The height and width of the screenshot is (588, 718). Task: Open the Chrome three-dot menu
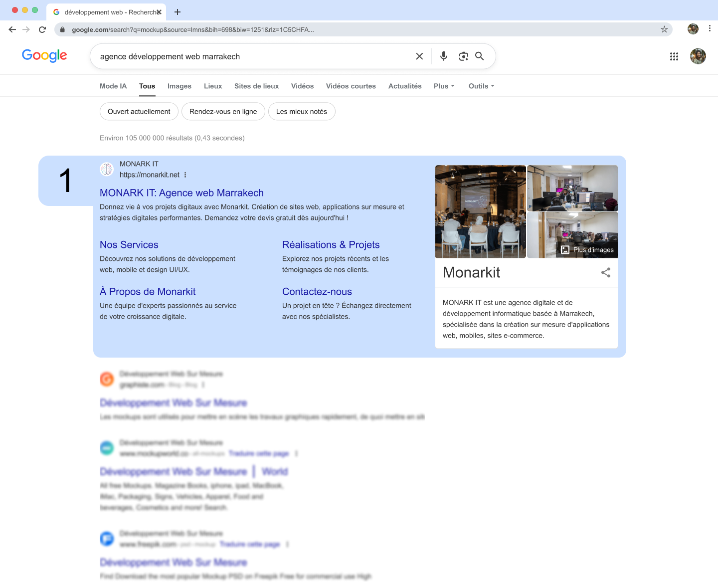710,28
